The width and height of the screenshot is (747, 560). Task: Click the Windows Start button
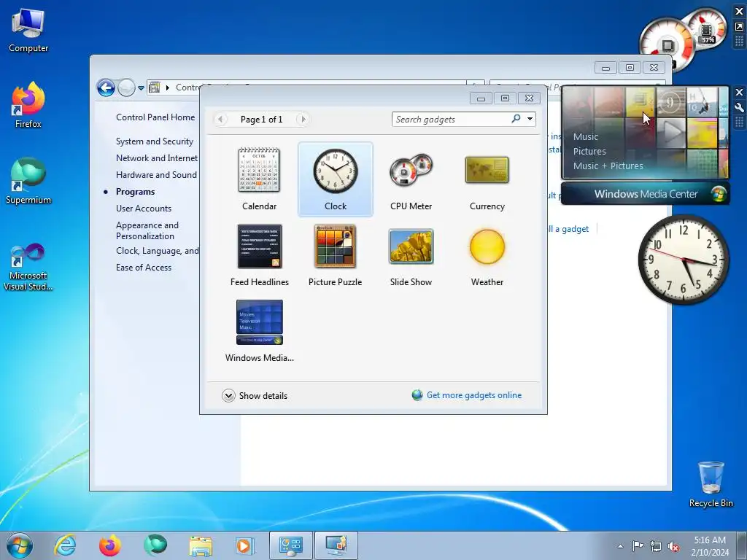click(x=20, y=545)
